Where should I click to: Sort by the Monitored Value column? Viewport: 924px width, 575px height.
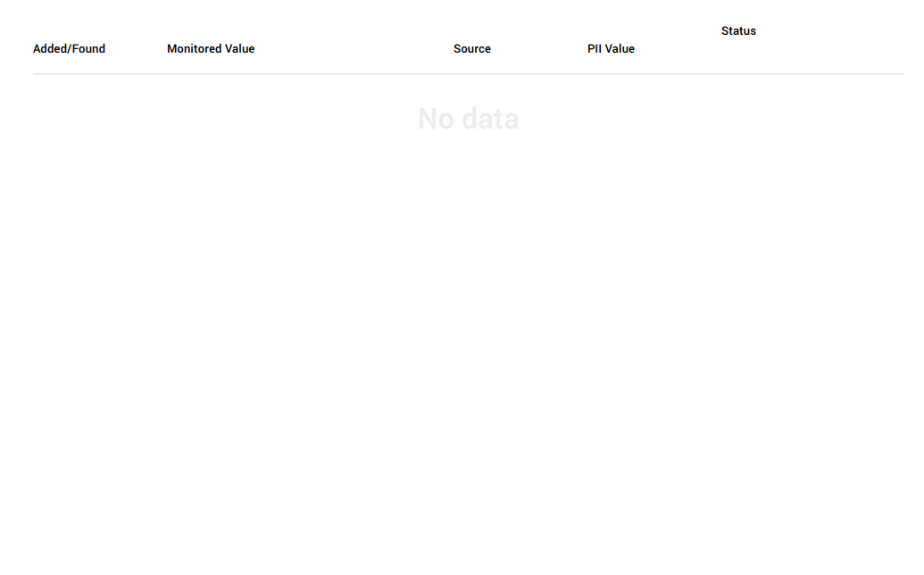coord(211,49)
